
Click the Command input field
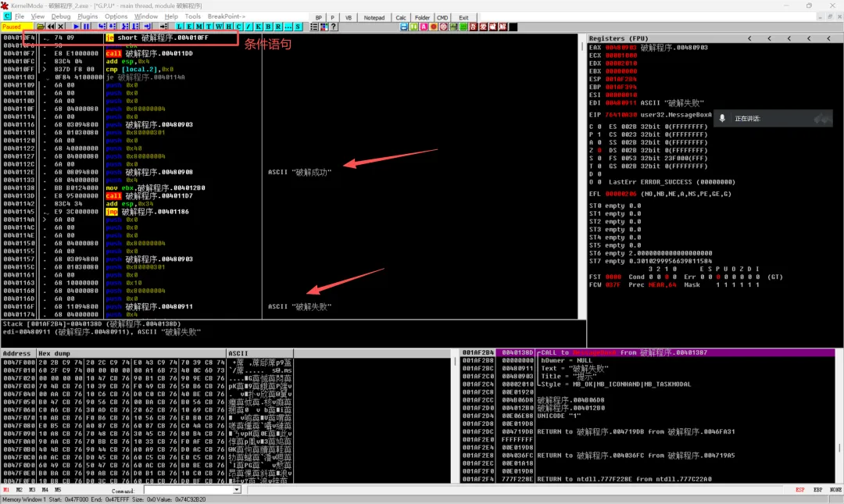189,490
